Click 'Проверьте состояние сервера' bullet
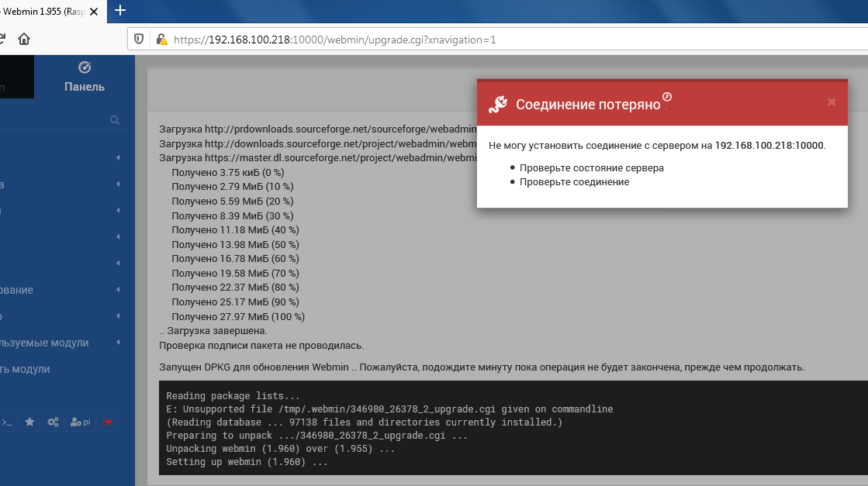The image size is (868, 486). click(591, 168)
